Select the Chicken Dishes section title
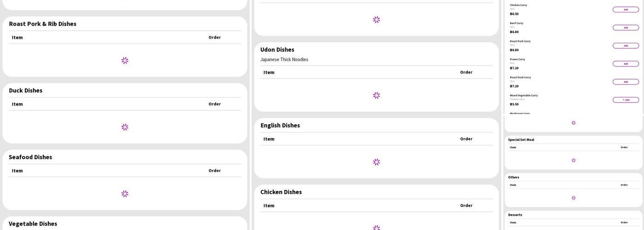Viewport: 644px width, 230px height. point(281,192)
